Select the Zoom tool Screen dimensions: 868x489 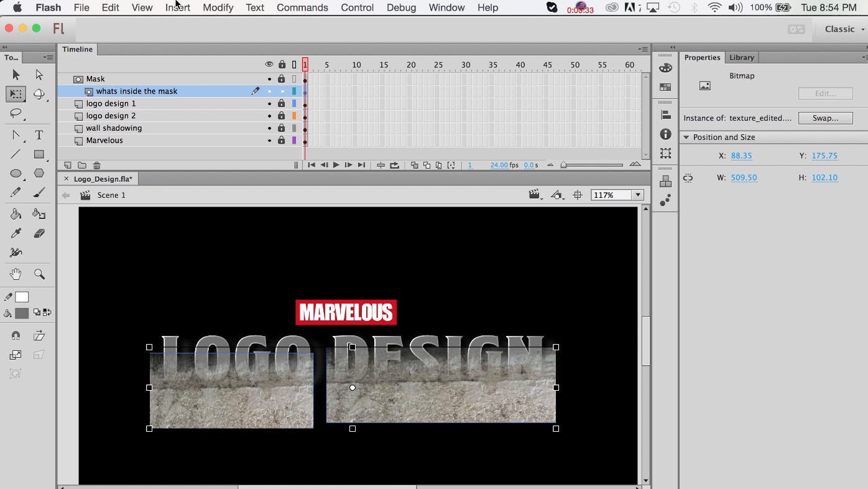[39, 274]
